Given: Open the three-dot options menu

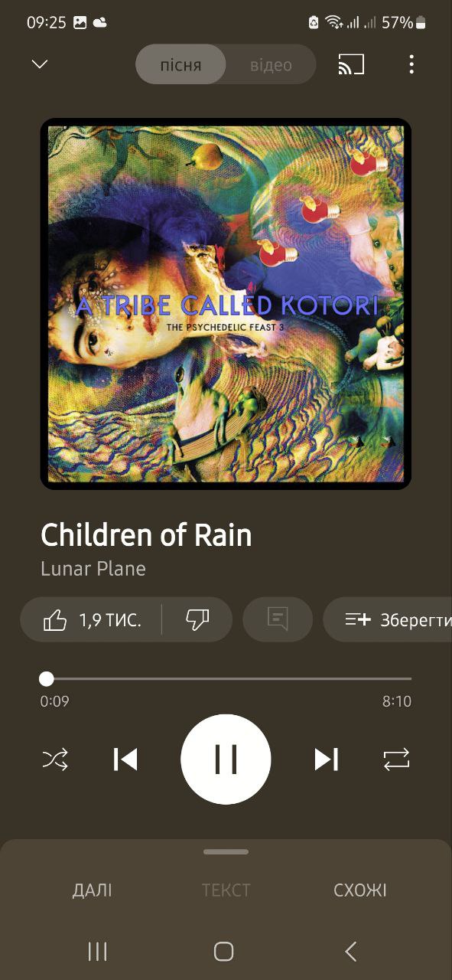Looking at the screenshot, I should [411, 64].
